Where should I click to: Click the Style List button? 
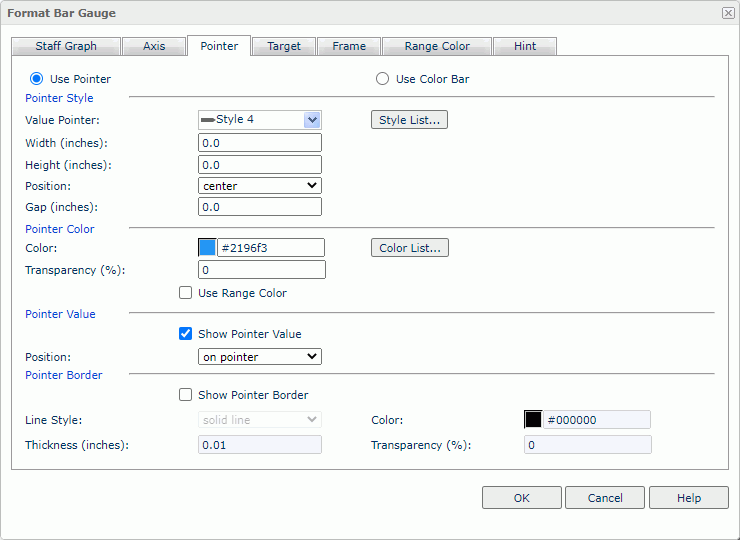coord(409,120)
